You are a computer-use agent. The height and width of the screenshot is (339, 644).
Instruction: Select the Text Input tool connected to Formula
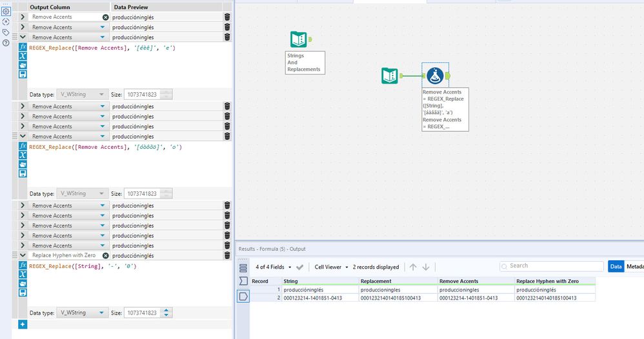click(389, 75)
